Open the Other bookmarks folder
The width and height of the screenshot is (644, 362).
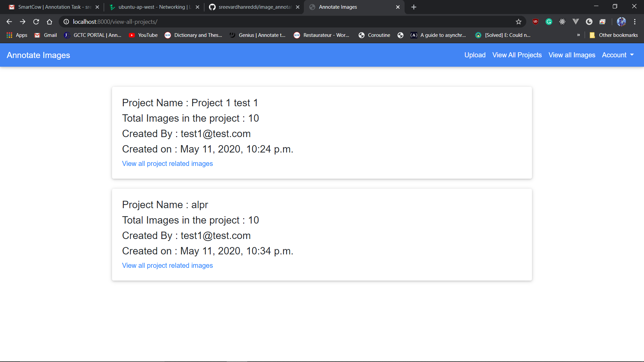tap(614, 35)
